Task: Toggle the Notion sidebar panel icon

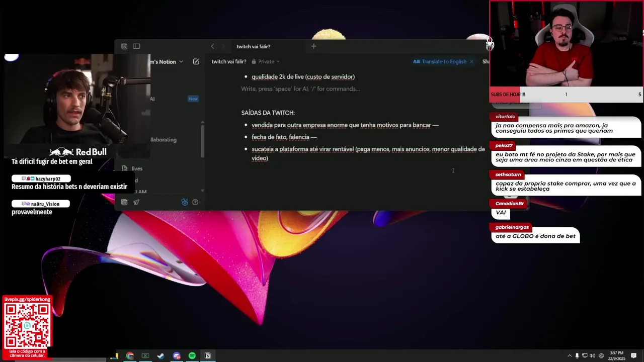Action: [x=136, y=46]
